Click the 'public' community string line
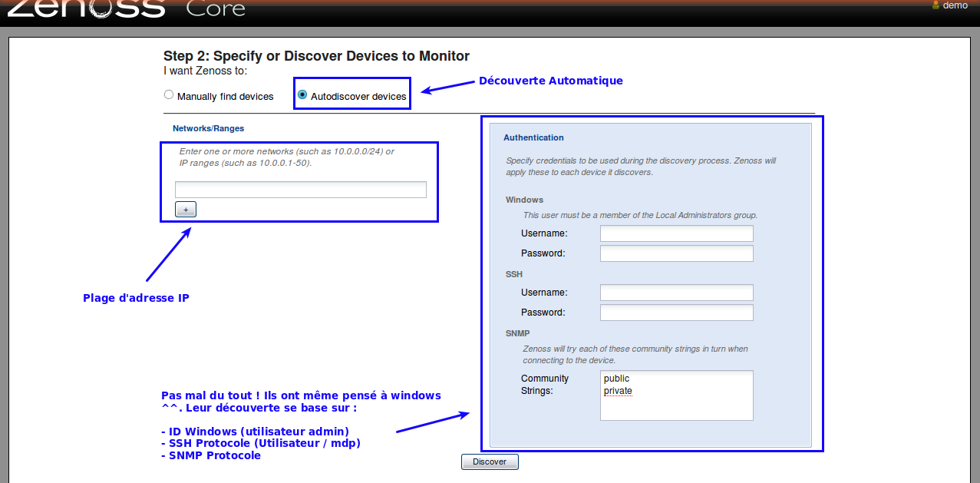This screenshot has height=483, width=980. click(x=616, y=379)
